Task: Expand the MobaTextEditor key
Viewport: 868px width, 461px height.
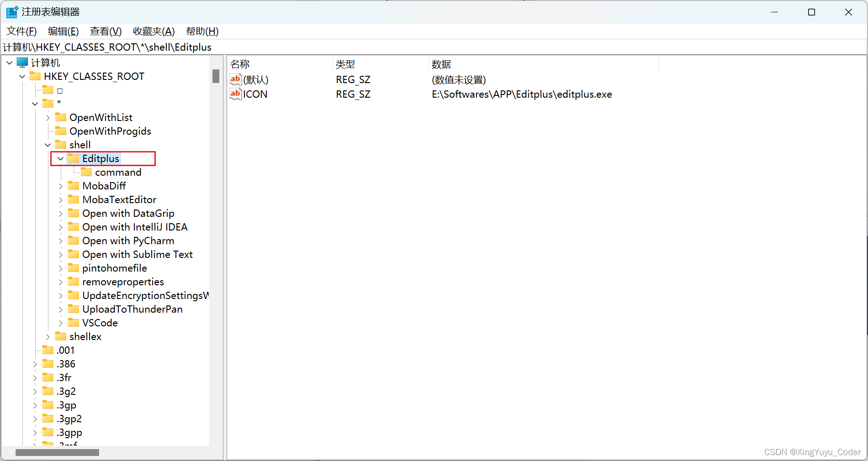Action: (61, 200)
